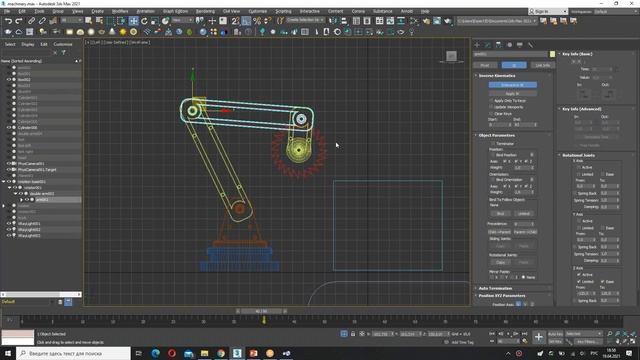Open the Rendering menu

pos(205,11)
